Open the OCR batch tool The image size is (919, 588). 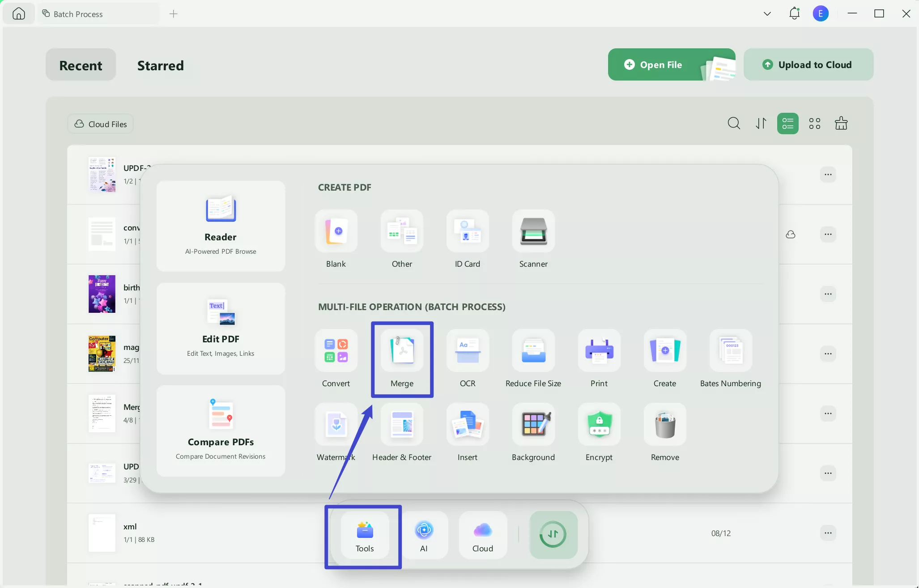point(467,358)
